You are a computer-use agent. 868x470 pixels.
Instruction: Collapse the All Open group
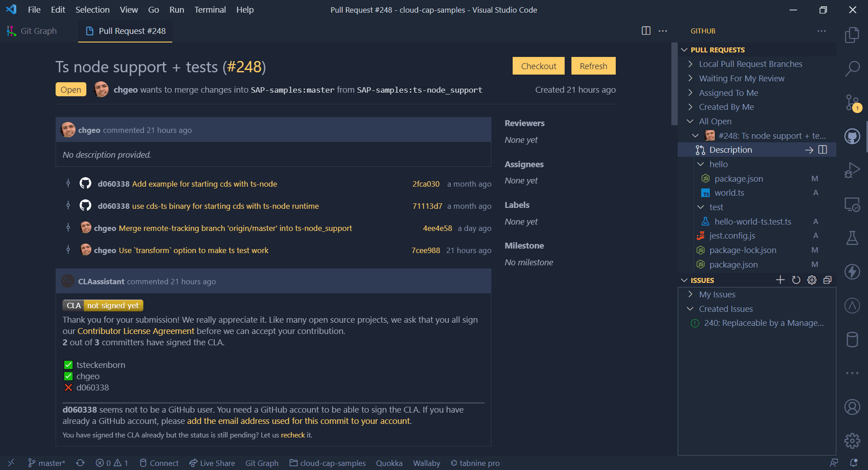click(690, 121)
